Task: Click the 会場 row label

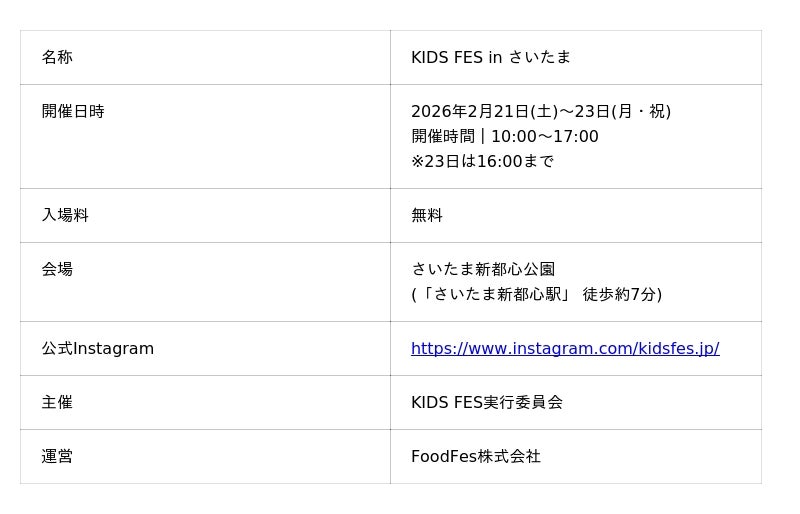Action: [x=57, y=270]
